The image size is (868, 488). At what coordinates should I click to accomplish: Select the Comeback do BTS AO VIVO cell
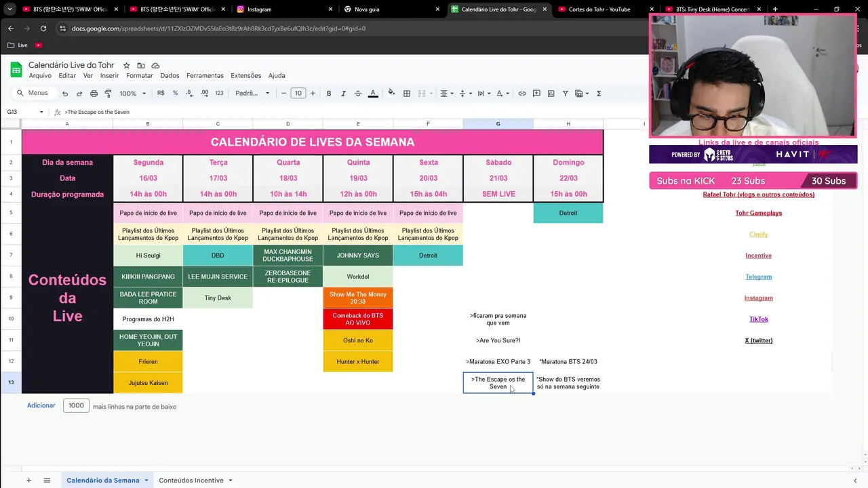tap(358, 319)
